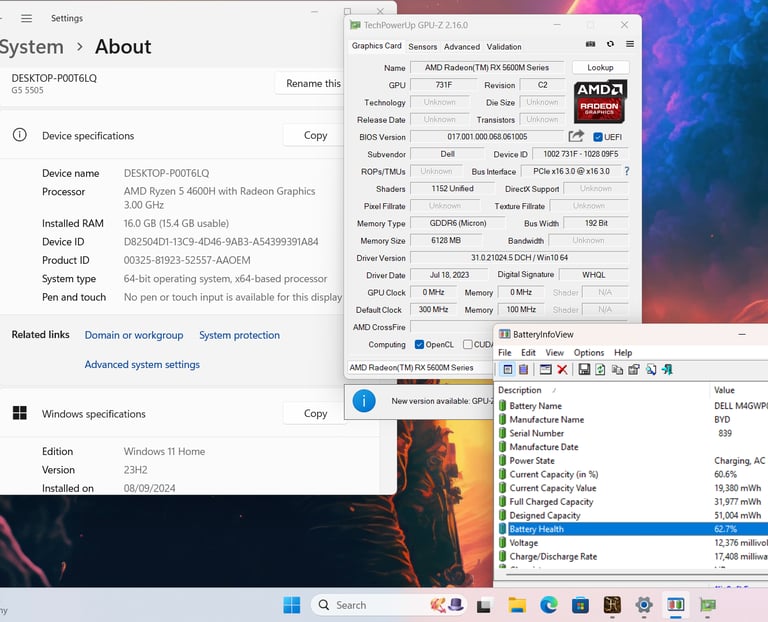
Task: Click the Rename this PC button
Action: (310, 83)
